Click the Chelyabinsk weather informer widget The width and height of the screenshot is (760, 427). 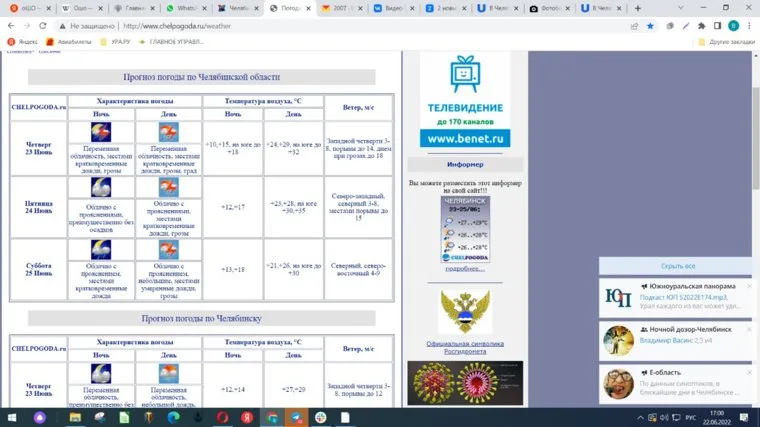(x=465, y=229)
